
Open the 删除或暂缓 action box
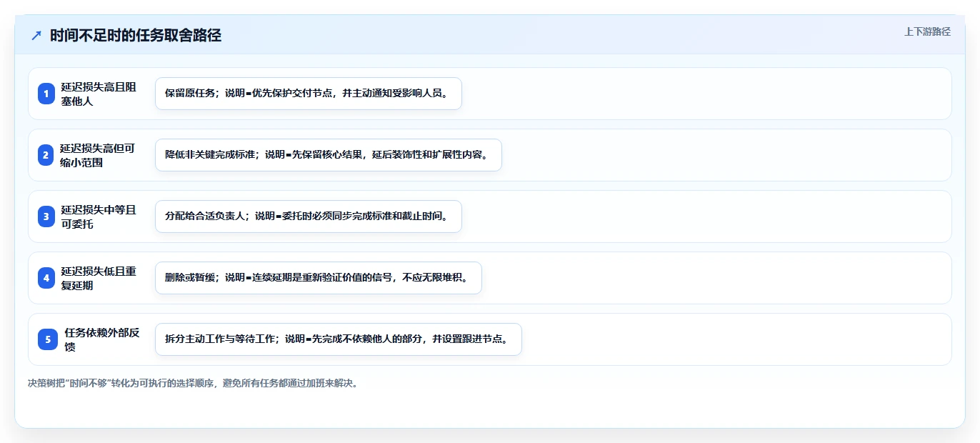coord(319,278)
